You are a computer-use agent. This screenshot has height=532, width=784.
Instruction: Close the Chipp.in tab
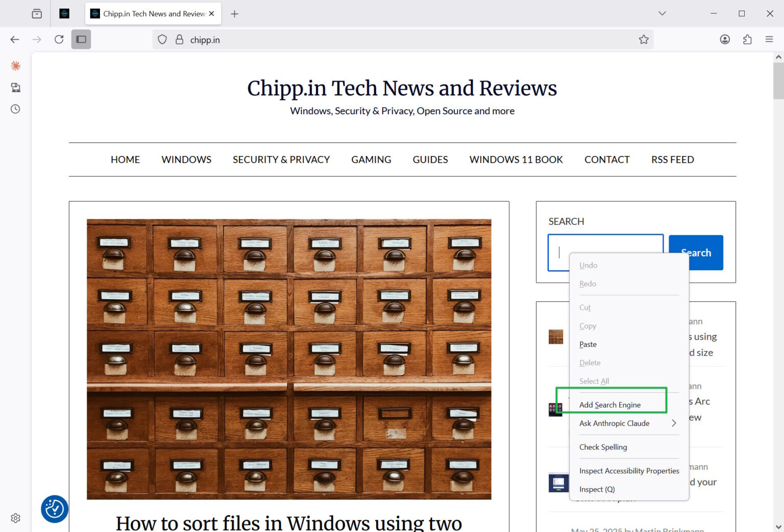[x=211, y=14]
